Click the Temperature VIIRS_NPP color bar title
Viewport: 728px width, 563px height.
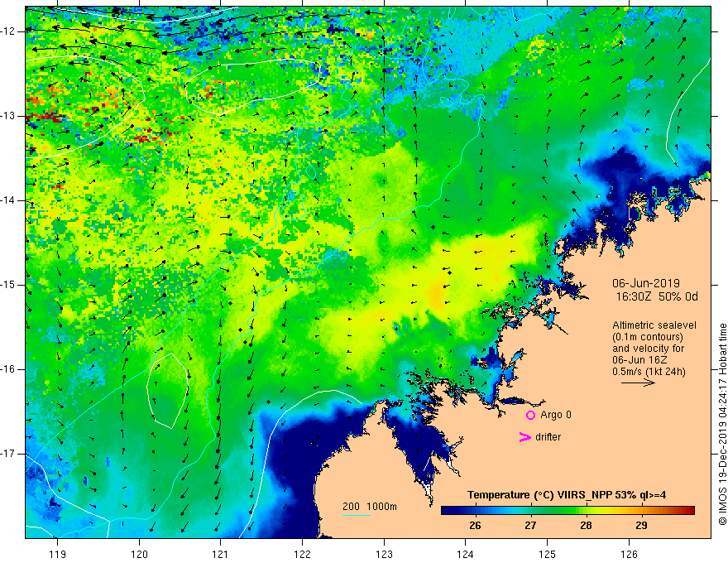(x=567, y=495)
